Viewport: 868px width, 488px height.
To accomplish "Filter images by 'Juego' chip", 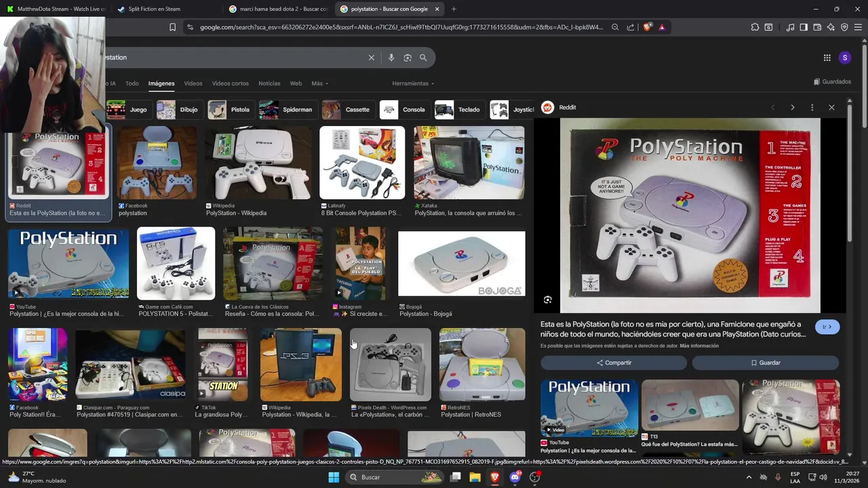I will tap(129, 110).
